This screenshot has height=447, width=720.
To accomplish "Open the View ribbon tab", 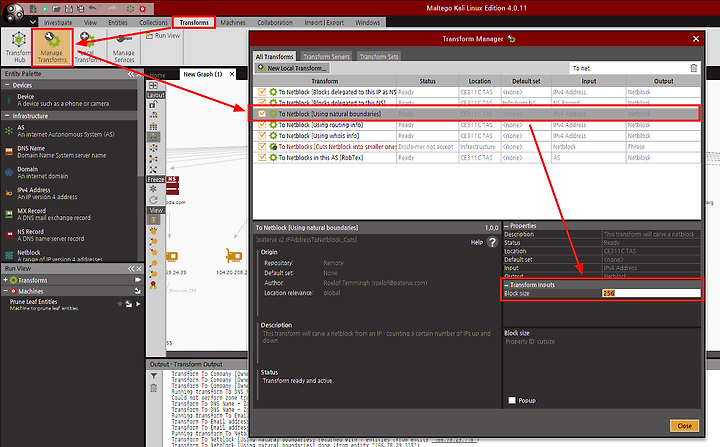I will coord(90,23).
